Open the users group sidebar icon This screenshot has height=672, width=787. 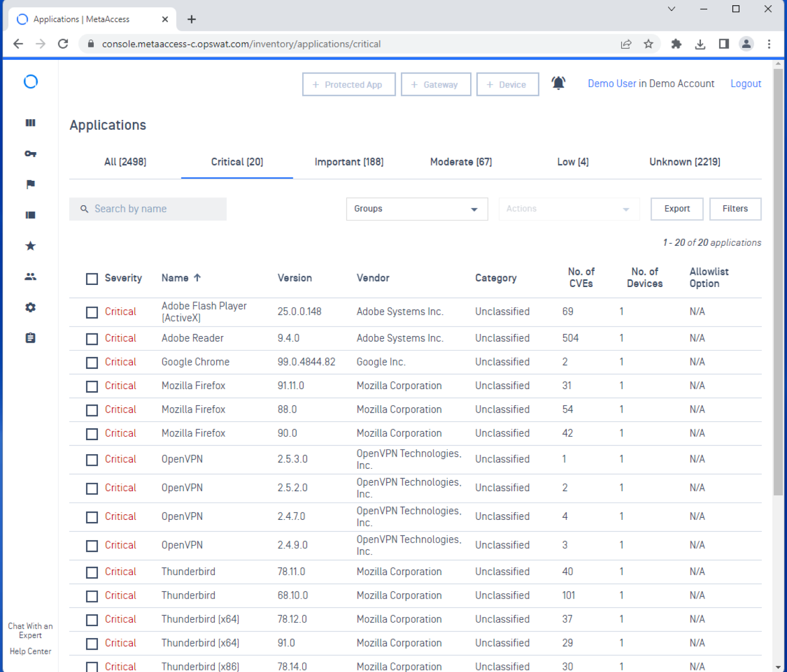coord(31,277)
